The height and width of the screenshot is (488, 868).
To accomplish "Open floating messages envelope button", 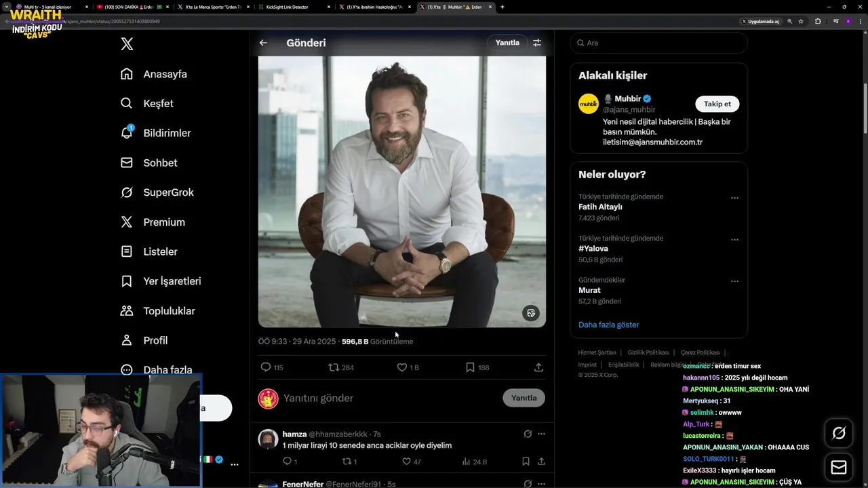I will [839, 468].
